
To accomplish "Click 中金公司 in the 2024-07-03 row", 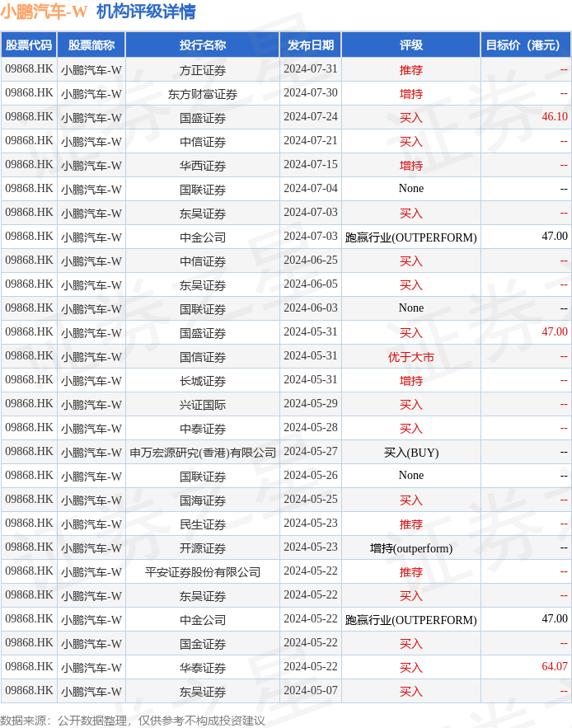I will click(203, 237).
